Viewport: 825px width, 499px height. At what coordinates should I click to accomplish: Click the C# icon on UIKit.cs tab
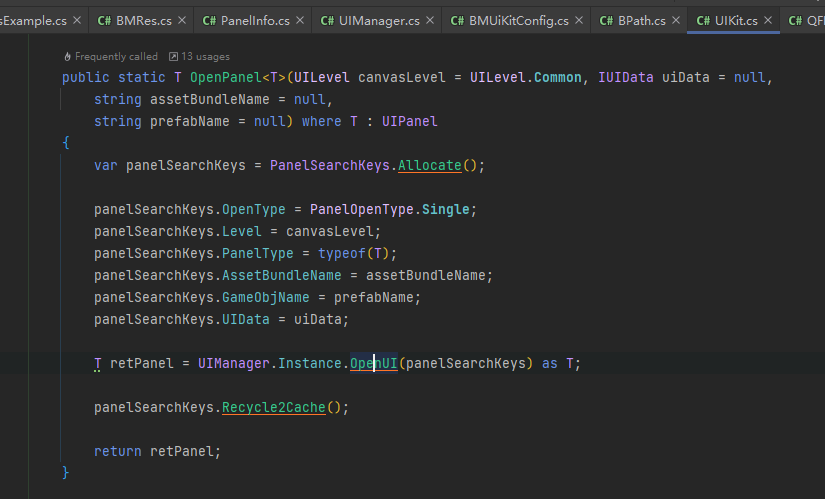(x=703, y=21)
